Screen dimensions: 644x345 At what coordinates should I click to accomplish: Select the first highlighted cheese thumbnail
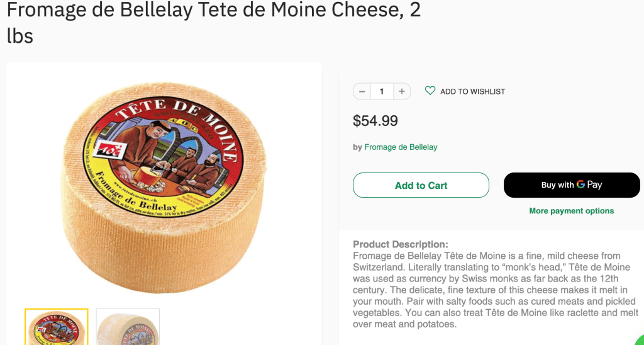(x=57, y=327)
